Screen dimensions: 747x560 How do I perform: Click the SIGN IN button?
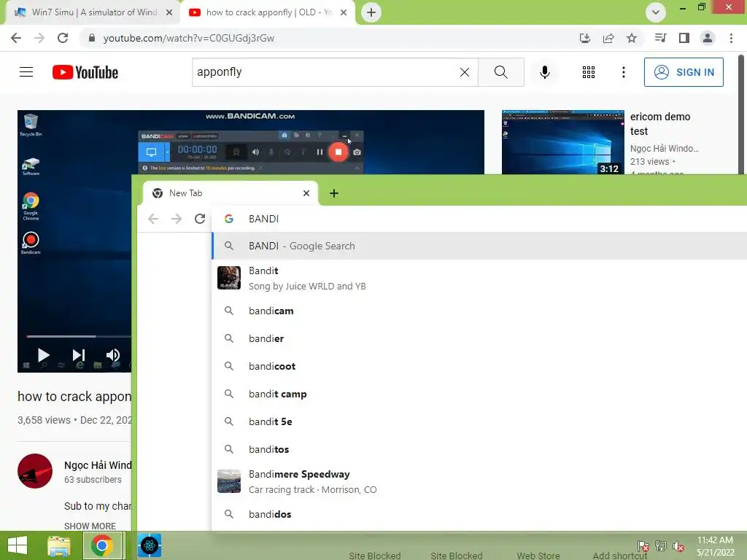(x=684, y=72)
